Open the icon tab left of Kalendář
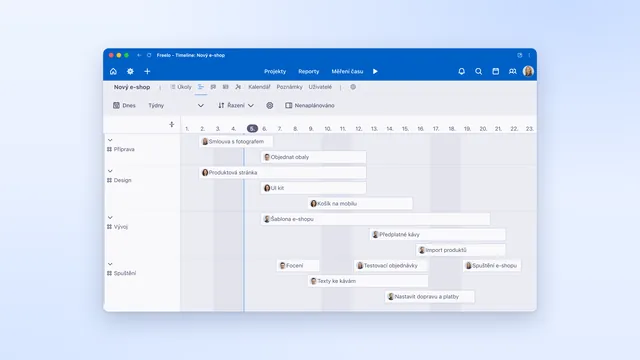The width and height of the screenshot is (640, 360). [238, 87]
